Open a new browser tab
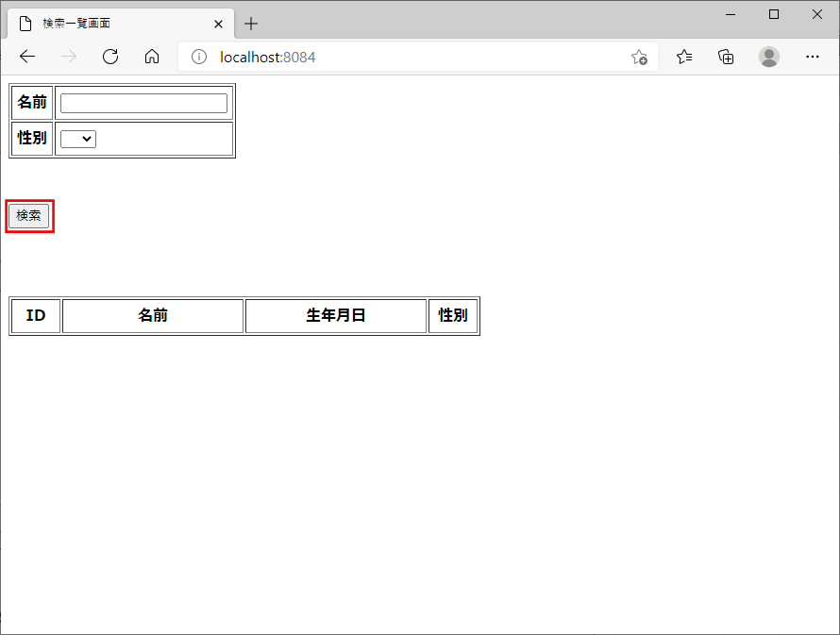Screen dimensions: 840x635 251,24
